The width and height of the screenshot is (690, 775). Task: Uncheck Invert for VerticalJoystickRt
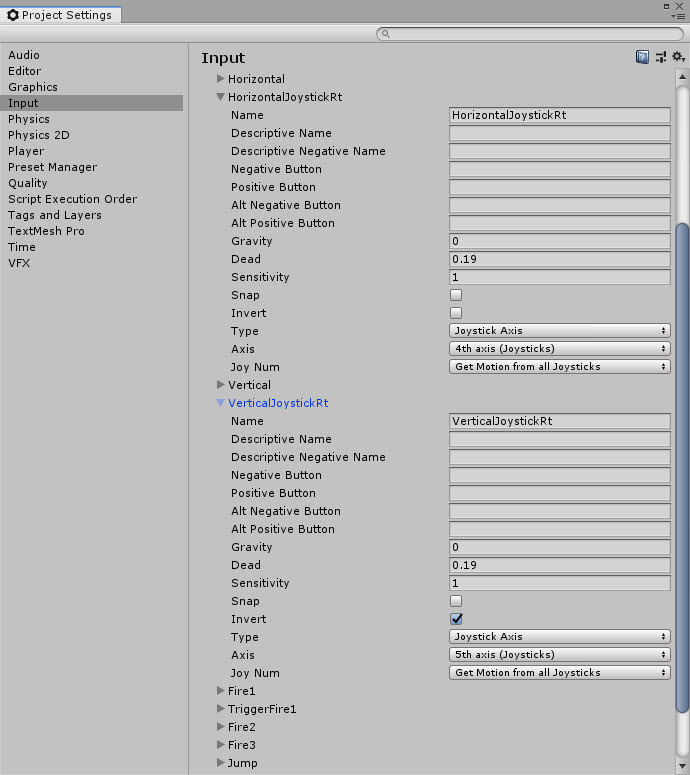[456, 619]
